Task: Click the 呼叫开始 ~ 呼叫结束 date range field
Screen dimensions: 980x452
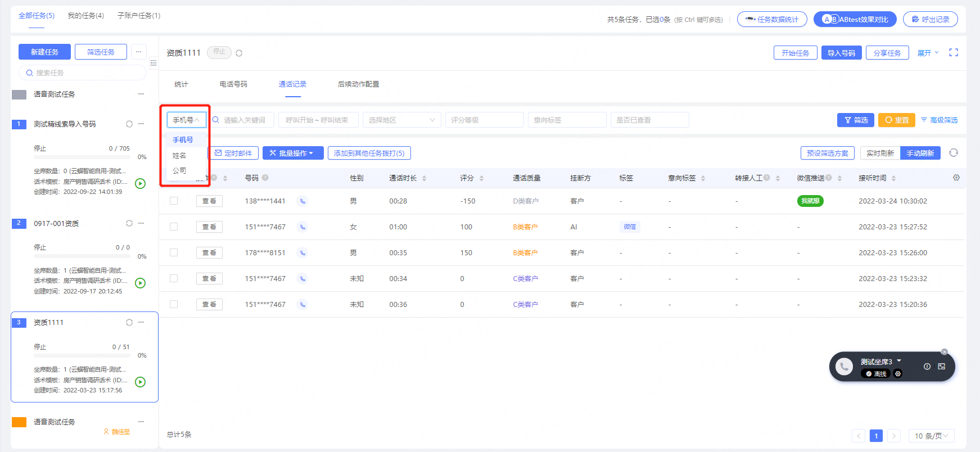Action: point(318,120)
